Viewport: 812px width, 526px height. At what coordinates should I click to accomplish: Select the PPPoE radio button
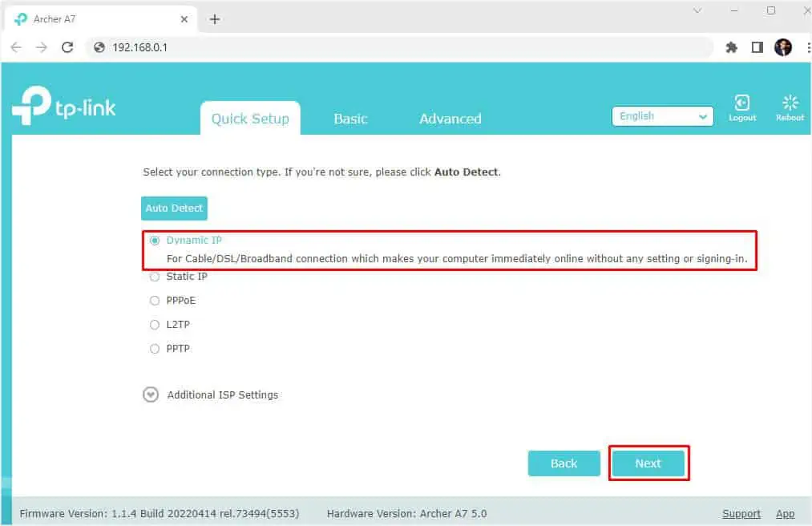pos(154,301)
